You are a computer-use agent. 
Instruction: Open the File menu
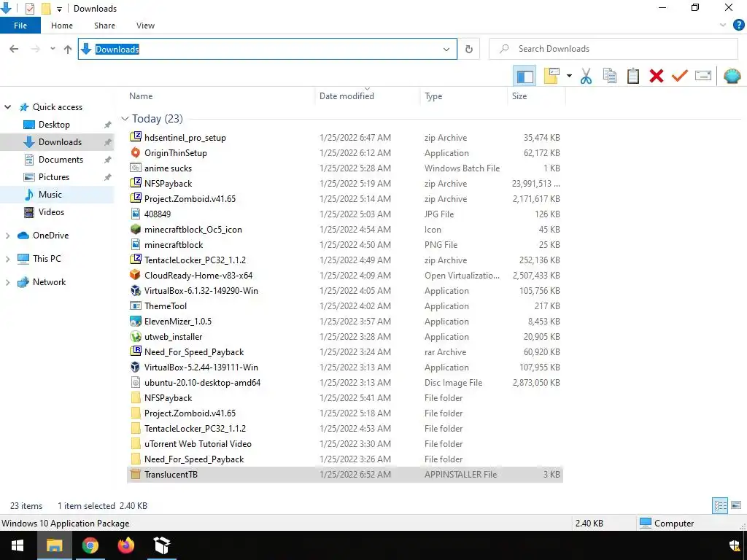pyautogui.click(x=20, y=26)
